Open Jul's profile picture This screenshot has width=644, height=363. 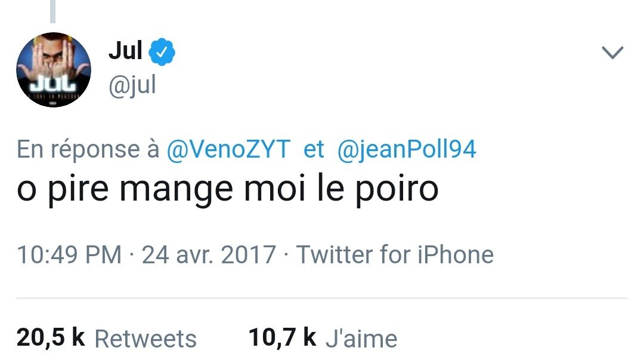[54, 70]
